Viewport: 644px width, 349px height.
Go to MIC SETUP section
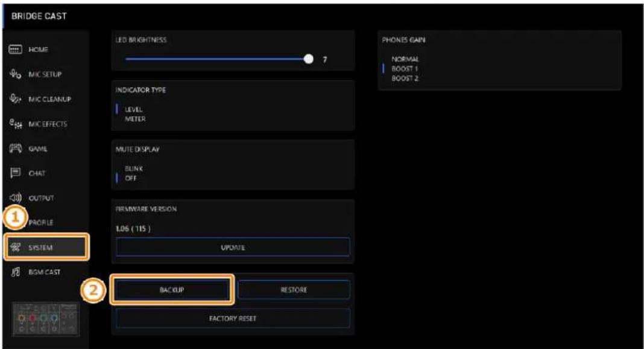(x=45, y=74)
